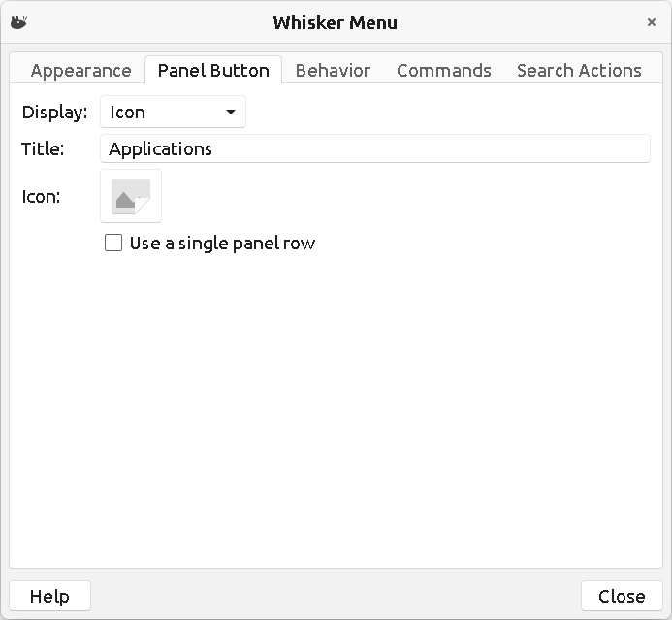Select the Search Actions tab
672x620 pixels.
point(579,70)
